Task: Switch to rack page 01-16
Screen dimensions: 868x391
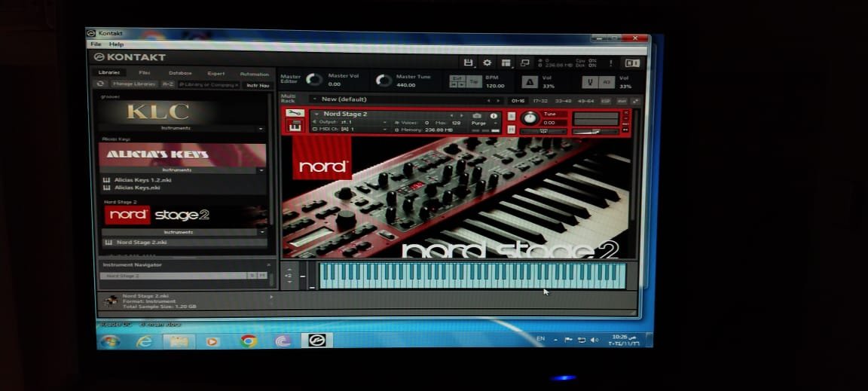Action: pyautogui.click(x=518, y=101)
